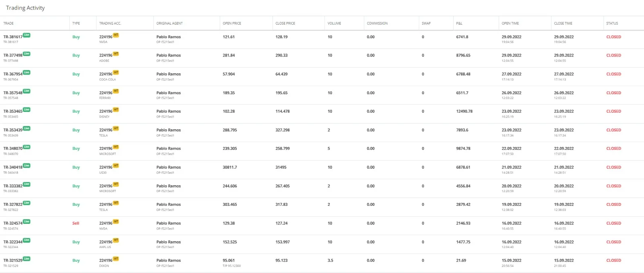This screenshot has width=644, height=273.
Task: Click the Buy type in row TR-381617
Action: pos(76,37)
